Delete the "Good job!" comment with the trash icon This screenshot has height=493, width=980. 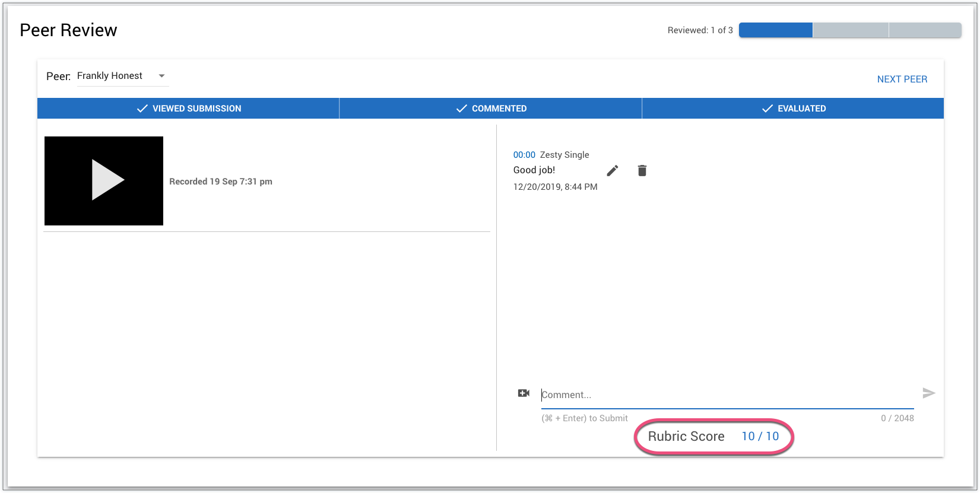[x=642, y=171]
